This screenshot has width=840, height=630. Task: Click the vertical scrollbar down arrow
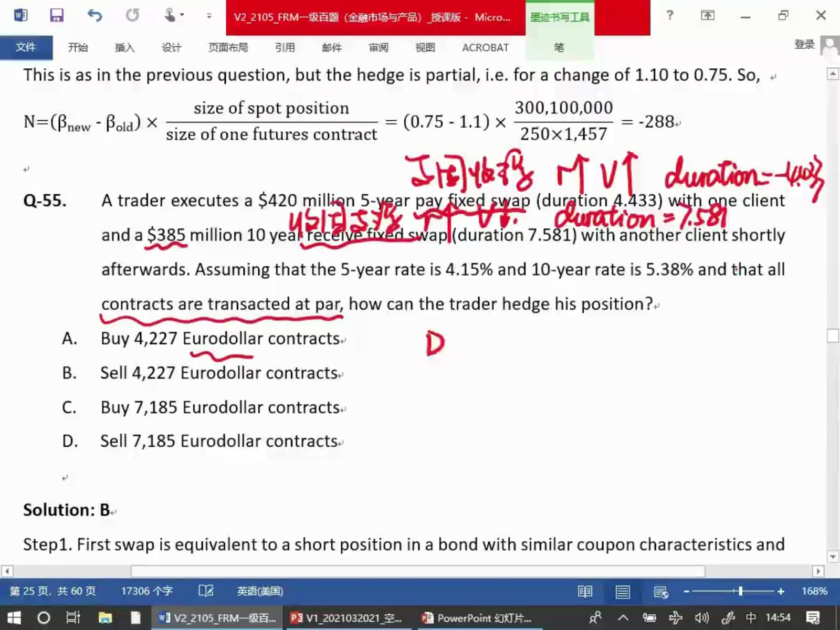click(833, 556)
